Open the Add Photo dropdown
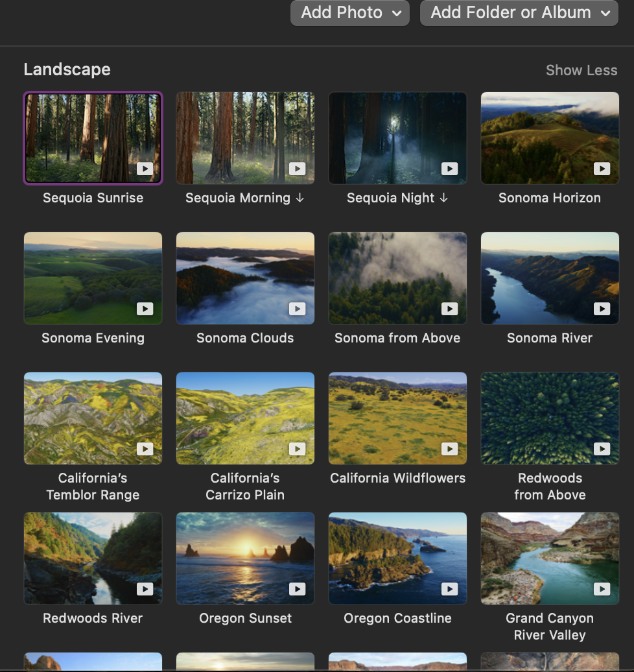Image resolution: width=634 pixels, height=672 pixels. click(396, 12)
